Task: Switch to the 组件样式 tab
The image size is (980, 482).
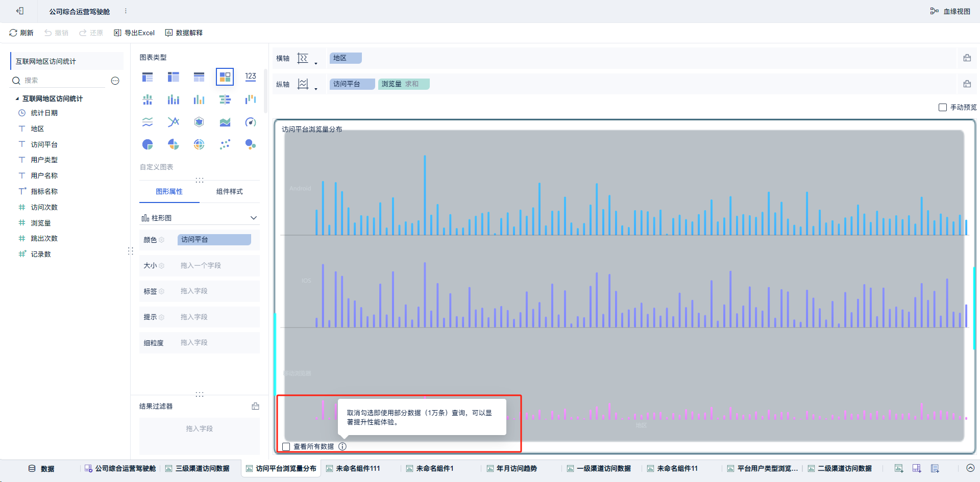Action: (x=229, y=191)
